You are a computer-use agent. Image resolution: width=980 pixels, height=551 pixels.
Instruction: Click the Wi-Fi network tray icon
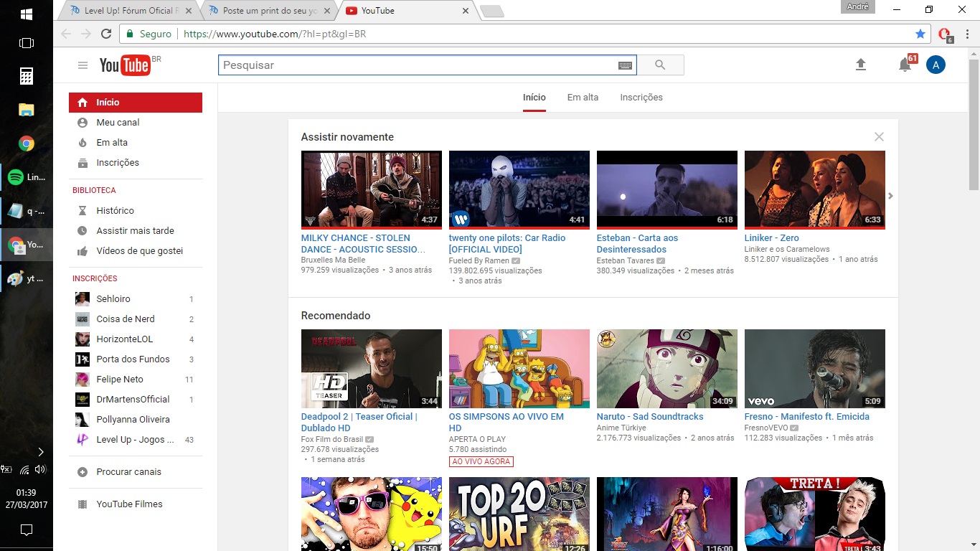pyautogui.click(x=24, y=470)
